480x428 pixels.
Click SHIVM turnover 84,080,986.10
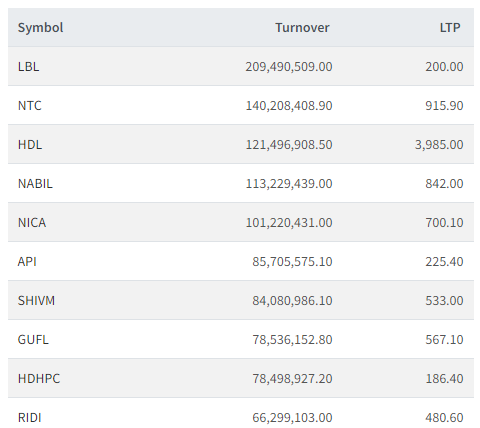point(292,301)
